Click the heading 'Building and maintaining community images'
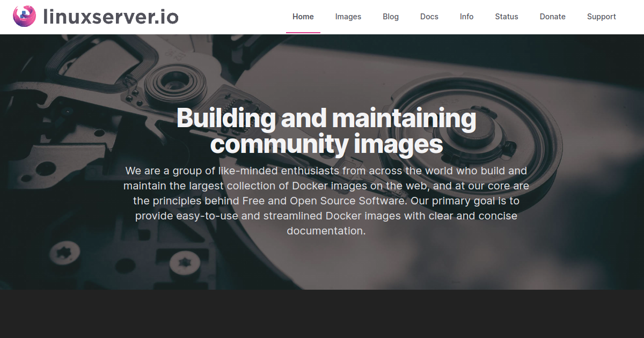 (x=326, y=131)
